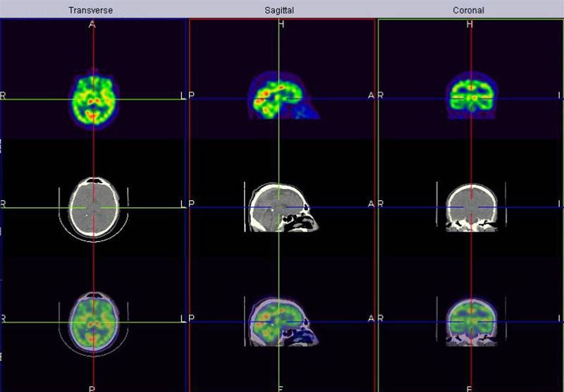Grab the red vertical crosshair in Coronal column
Viewport: 564px width, 392px height.
(471, 155)
